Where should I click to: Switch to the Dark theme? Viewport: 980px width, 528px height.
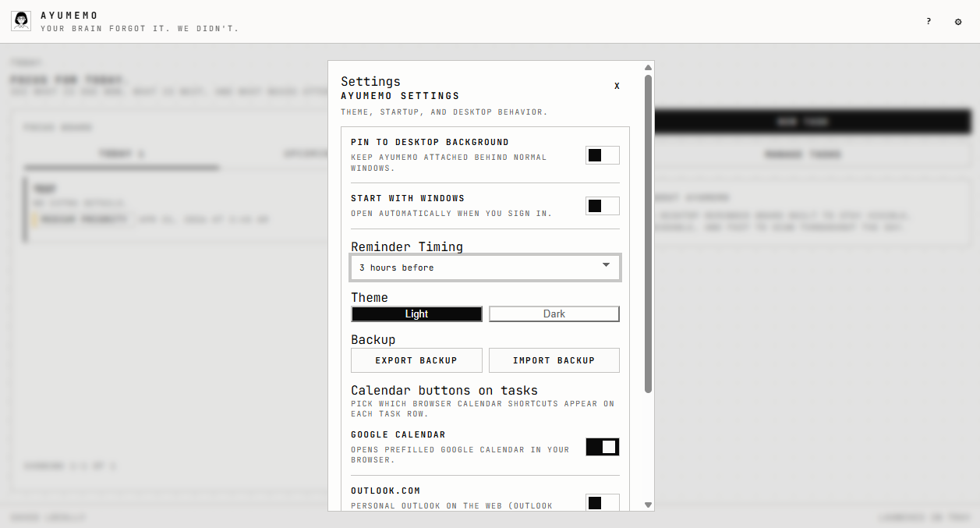click(x=554, y=314)
